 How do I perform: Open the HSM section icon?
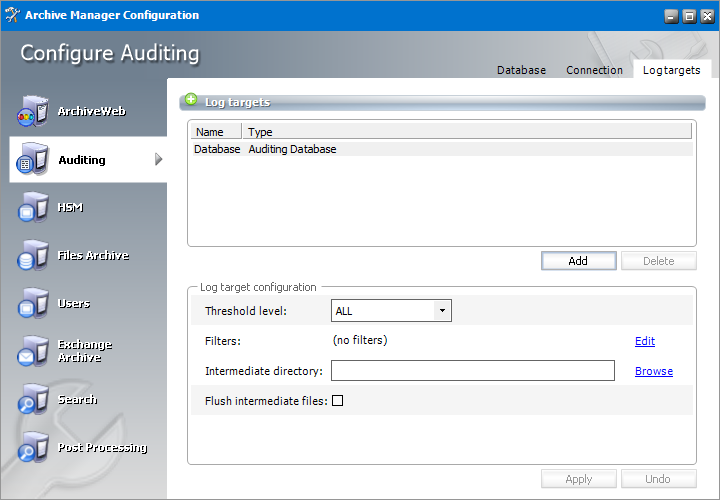pos(31,208)
